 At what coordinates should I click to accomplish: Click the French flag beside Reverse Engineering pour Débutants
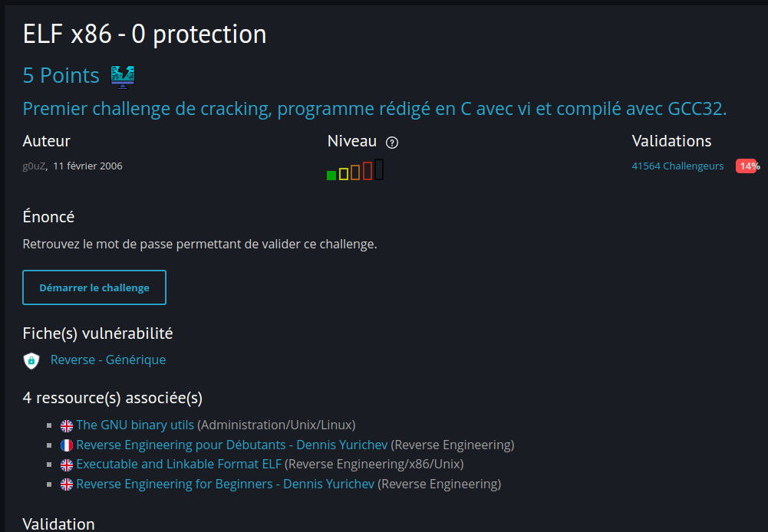pyautogui.click(x=67, y=445)
